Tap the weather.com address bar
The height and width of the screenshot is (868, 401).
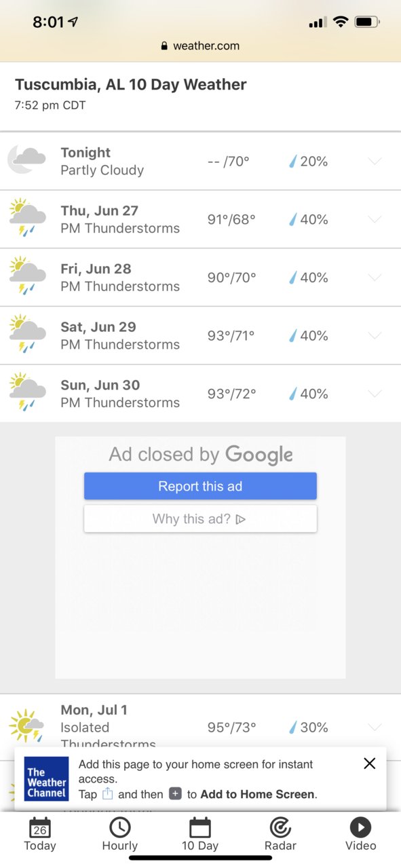coord(200,45)
